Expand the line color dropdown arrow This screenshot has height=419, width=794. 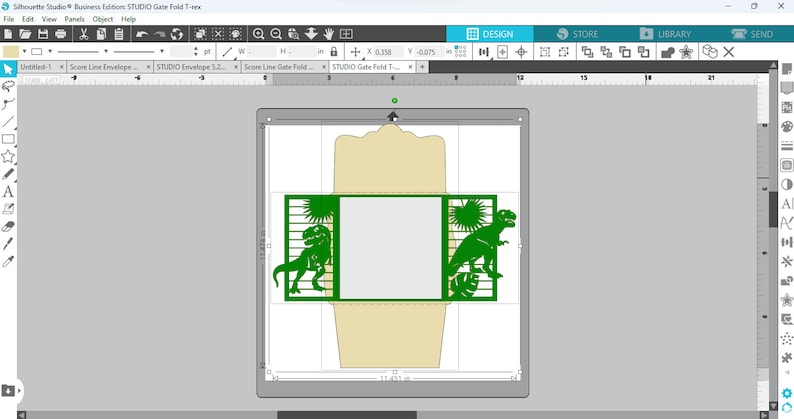(50, 51)
